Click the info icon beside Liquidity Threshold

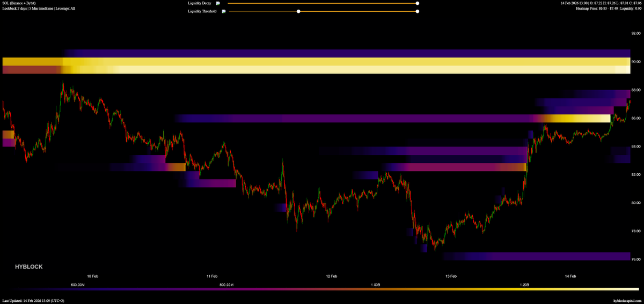pos(223,11)
